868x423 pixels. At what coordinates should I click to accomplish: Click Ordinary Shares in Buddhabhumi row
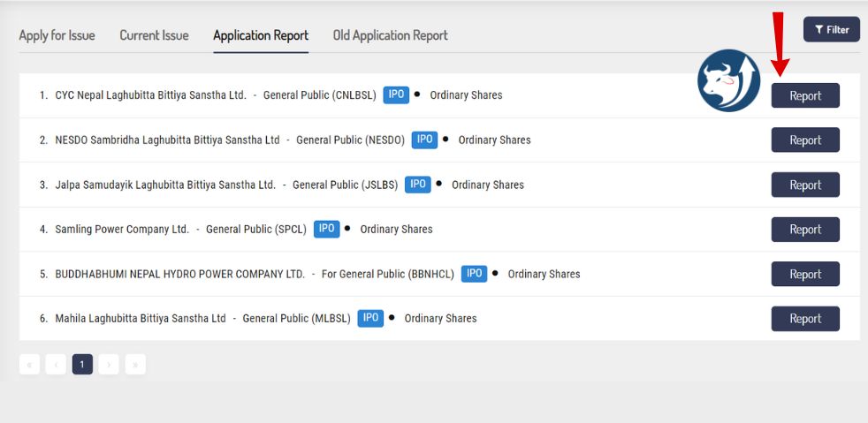coord(544,274)
